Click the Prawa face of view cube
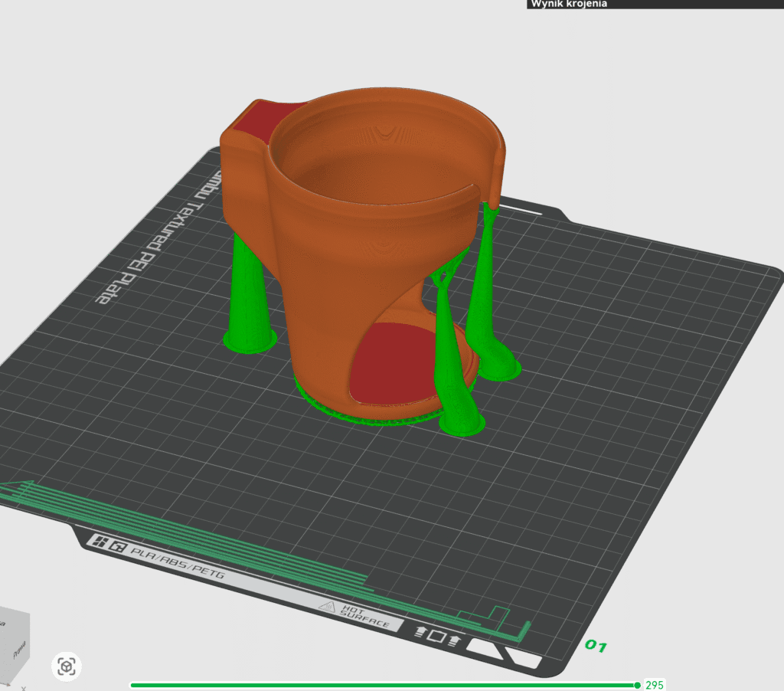The width and height of the screenshot is (784, 691). [x=19, y=650]
